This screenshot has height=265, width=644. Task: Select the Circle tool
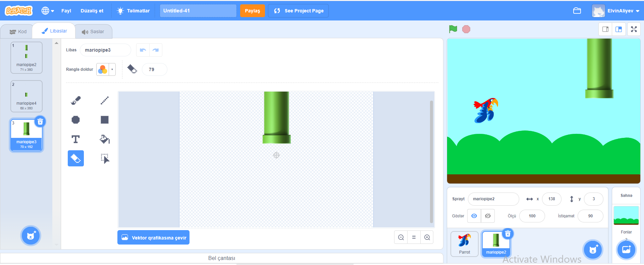point(76,120)
